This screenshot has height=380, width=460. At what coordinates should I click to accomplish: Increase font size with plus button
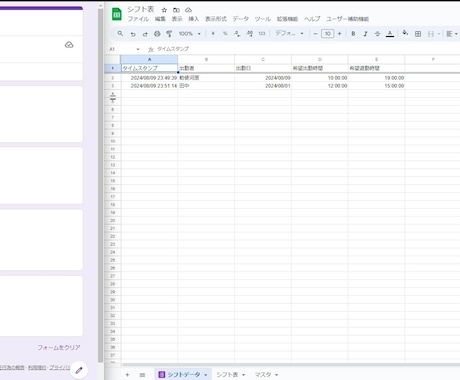(x=339, y=34)
